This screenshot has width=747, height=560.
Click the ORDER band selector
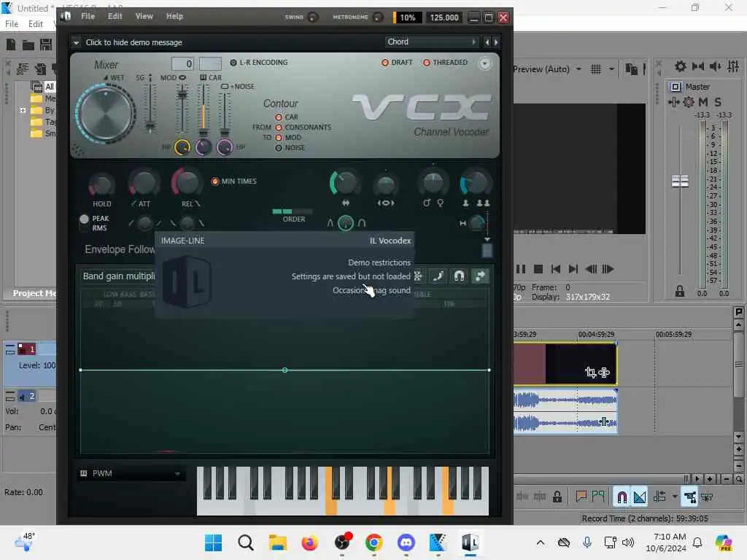(293, 211)
